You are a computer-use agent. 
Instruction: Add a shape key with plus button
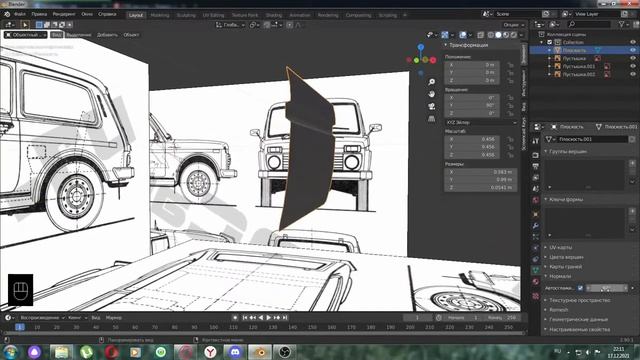(632, 211)
